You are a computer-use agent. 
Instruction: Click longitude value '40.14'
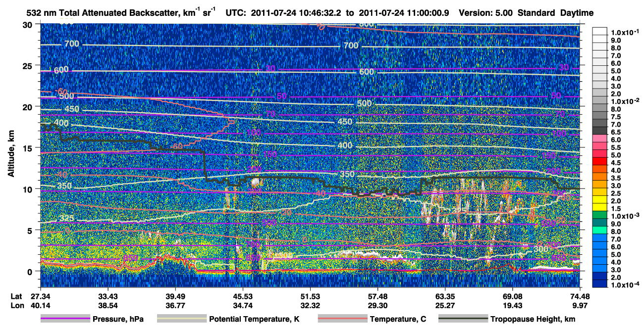tap(41, 306)
